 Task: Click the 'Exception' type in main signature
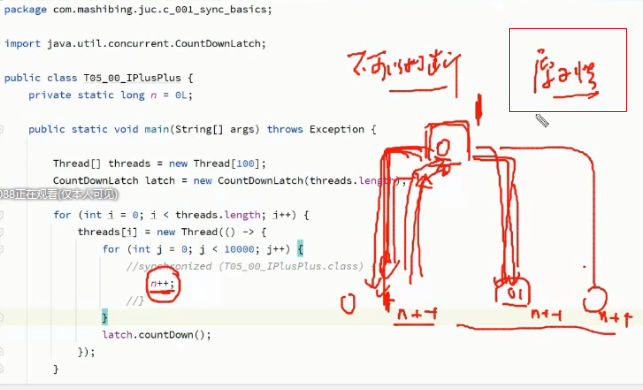(x=337, y=129)
